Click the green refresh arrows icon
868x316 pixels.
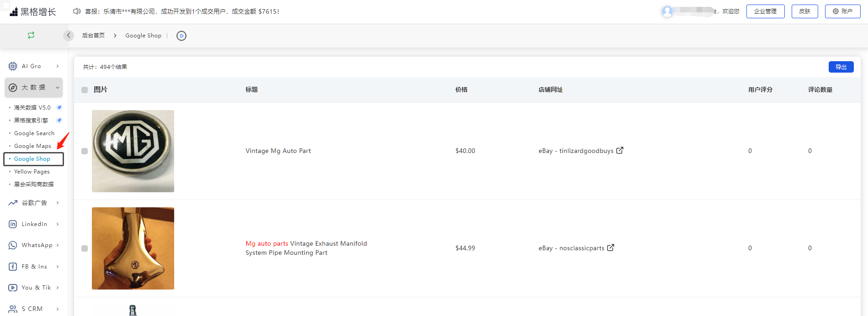[x=31, y=35]
